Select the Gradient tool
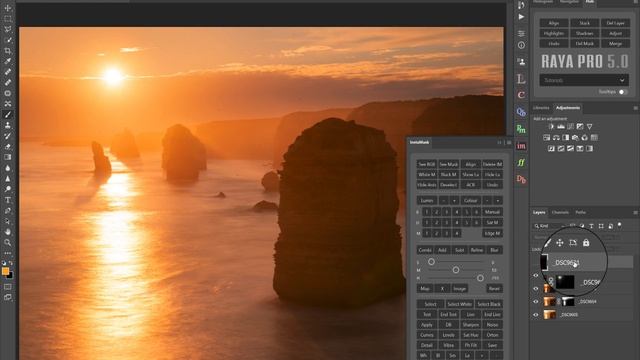Viewport: 640px width, 360px height. click(x=8, y=157)
